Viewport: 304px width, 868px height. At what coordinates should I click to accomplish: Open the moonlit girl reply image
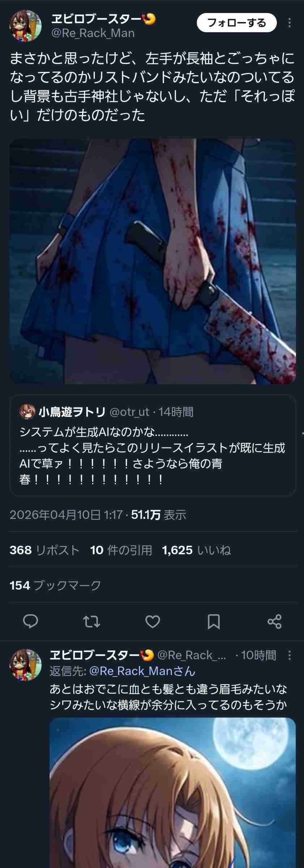172,792
